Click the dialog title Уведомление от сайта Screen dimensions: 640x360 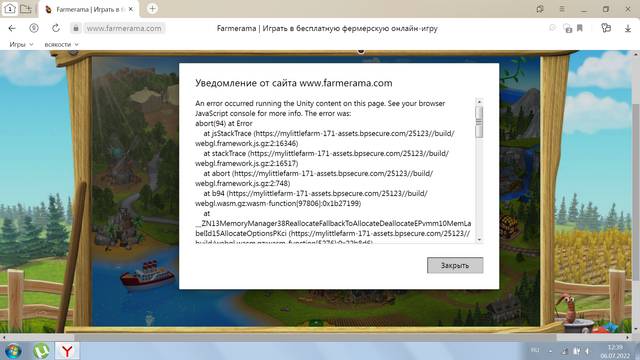coord(293,83)
